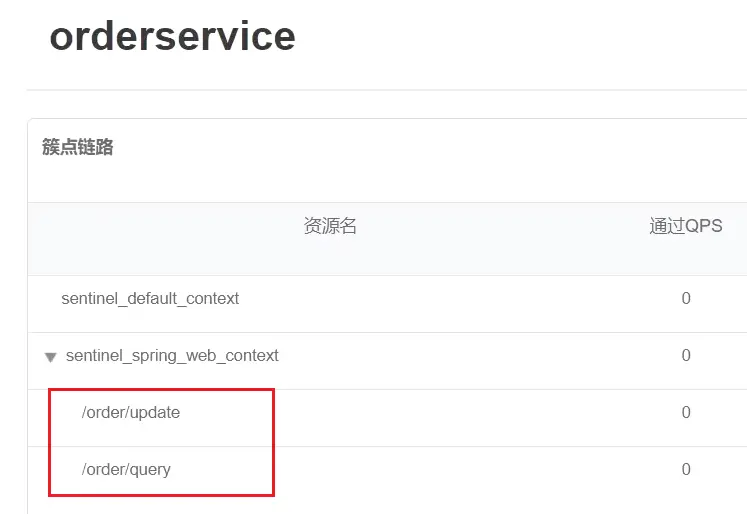Select the /order/update resource
This screenshot has height=514, width=747.
131,412
